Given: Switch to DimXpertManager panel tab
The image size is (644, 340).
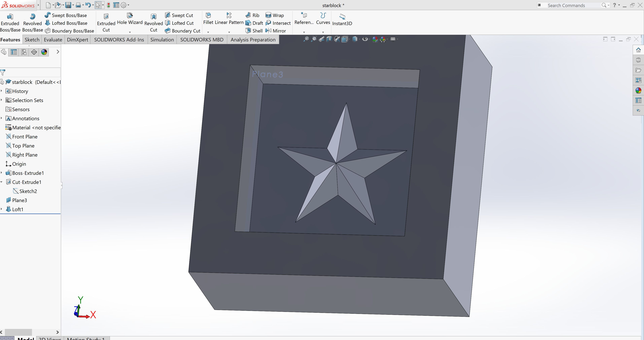Looking at the screenshot, I should [x=34, y=52].
